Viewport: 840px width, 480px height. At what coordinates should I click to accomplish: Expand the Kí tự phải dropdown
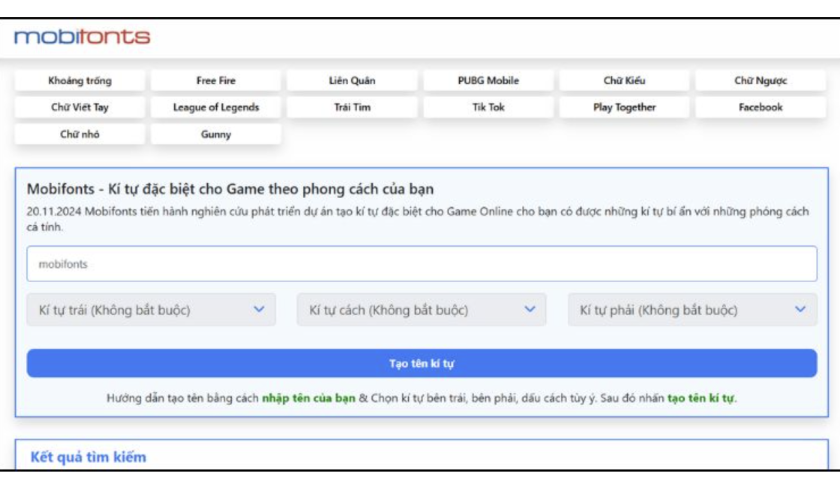pyautogui.click(x=692, y=310)
